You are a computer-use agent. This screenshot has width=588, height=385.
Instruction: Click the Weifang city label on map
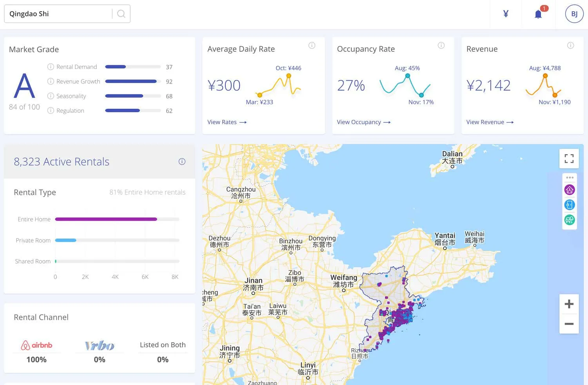[344, 281]
